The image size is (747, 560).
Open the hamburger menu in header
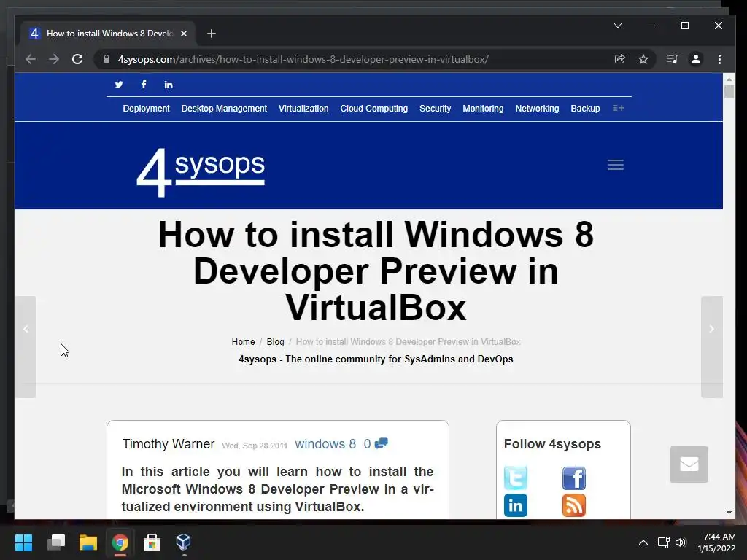click(616, 165)
